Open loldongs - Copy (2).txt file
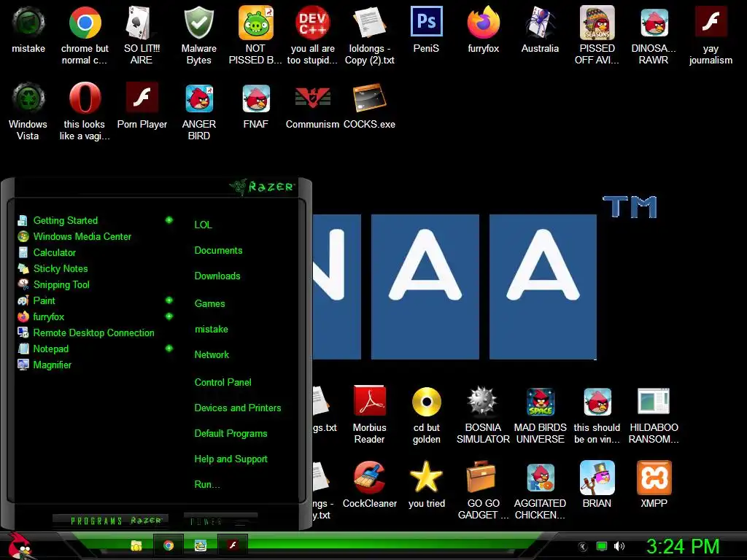Viewport: 747px width, 560px height. pyautogui.click(x=369, y=23)
